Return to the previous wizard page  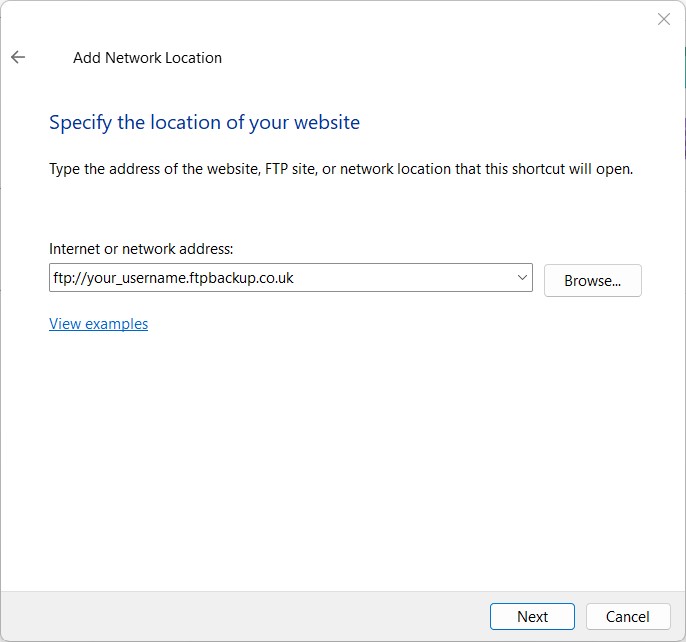tap(18, 57)
